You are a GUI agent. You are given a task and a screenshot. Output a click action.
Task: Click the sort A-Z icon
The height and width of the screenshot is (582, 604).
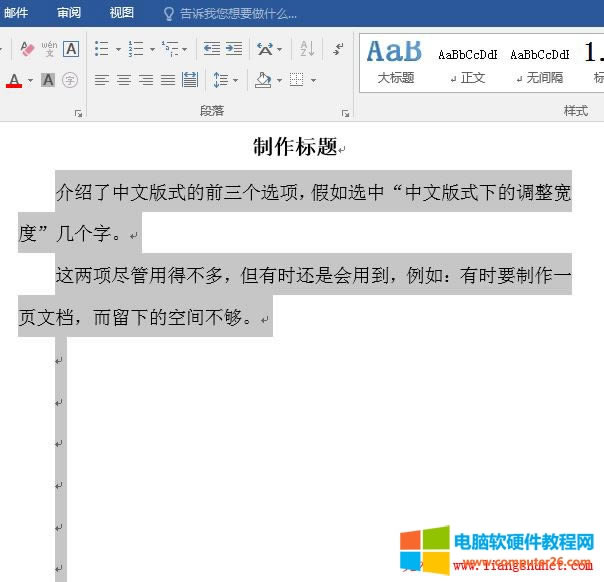[307, 48]
